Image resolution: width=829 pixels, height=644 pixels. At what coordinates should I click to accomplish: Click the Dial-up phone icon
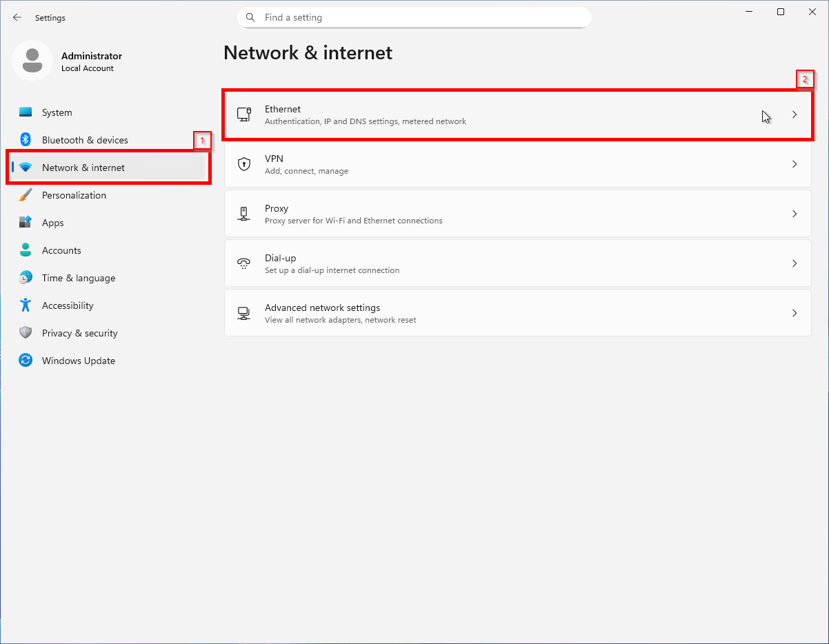click(x=243, y=263)
